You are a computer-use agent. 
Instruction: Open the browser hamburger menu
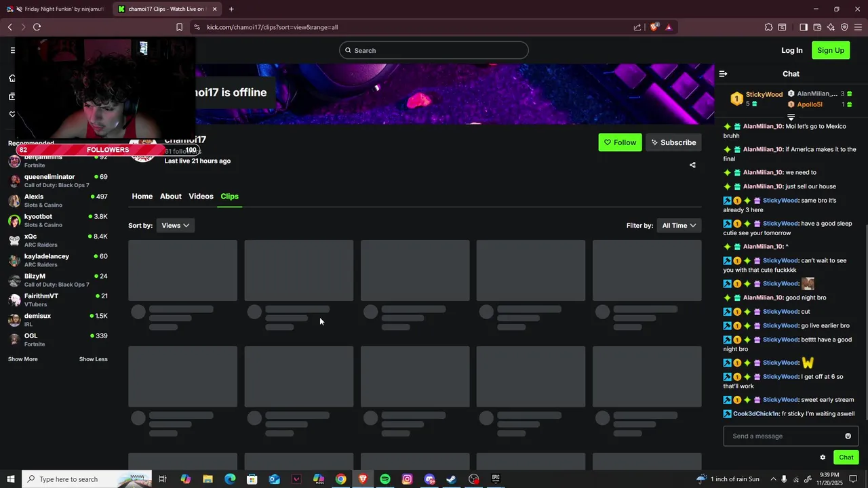859,27
